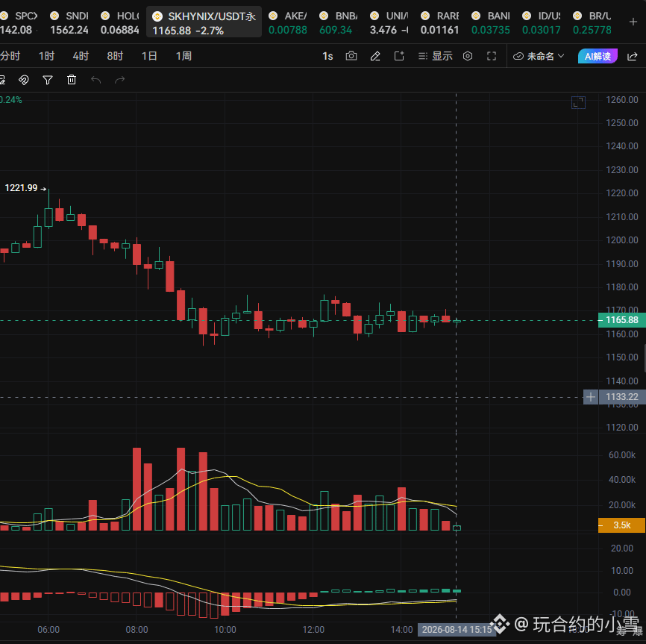Viewport: 646px width, 644px height.
Task: Redo the drawing action
Action: click(119, 80)
